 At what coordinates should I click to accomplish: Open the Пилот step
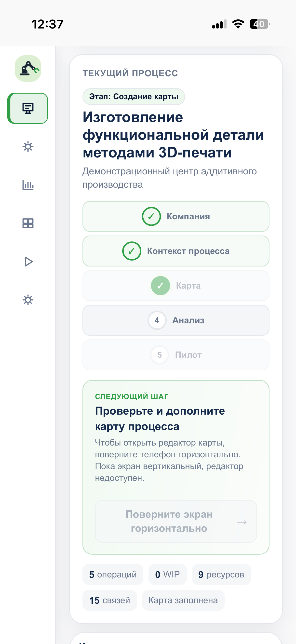pos(176,355)
